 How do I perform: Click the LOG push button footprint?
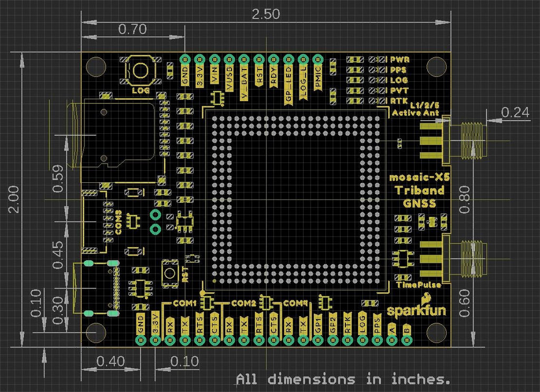click(140, 71)
